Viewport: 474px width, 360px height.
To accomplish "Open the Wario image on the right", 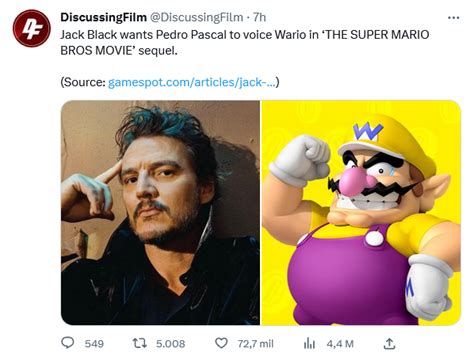I will coord(361,213).
